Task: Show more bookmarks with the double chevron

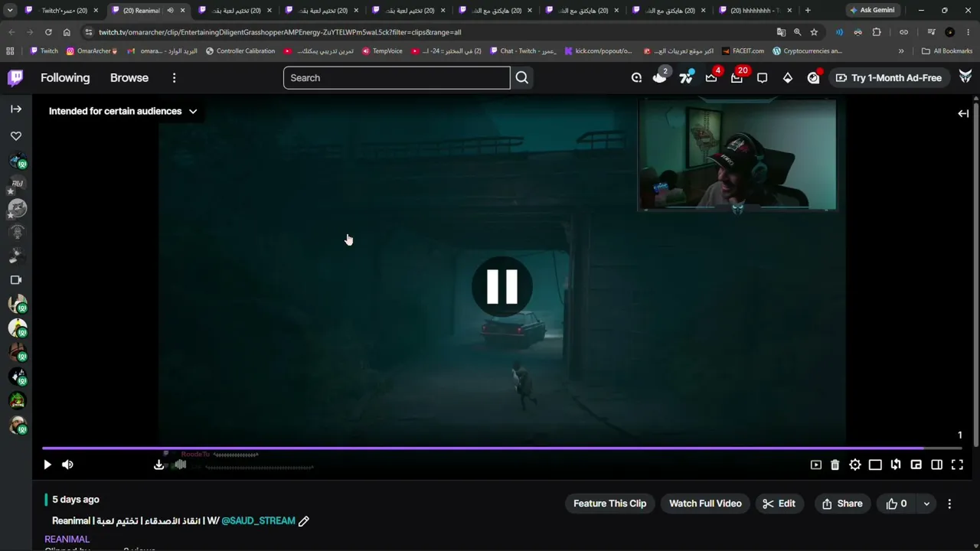Action: coord(901,51)
